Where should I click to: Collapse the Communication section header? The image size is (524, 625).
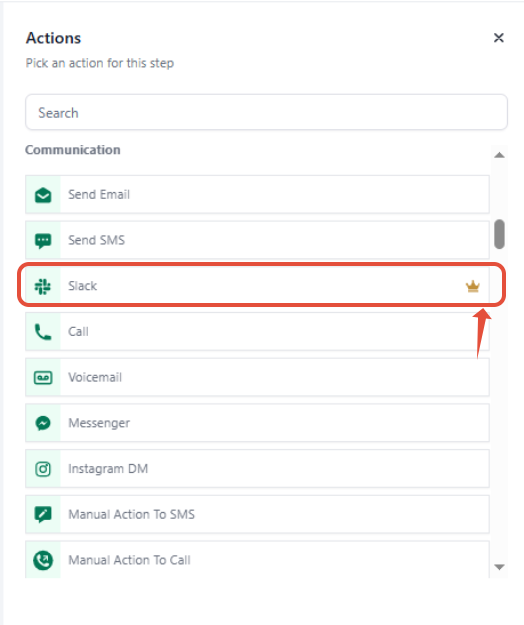pos(73,150)
